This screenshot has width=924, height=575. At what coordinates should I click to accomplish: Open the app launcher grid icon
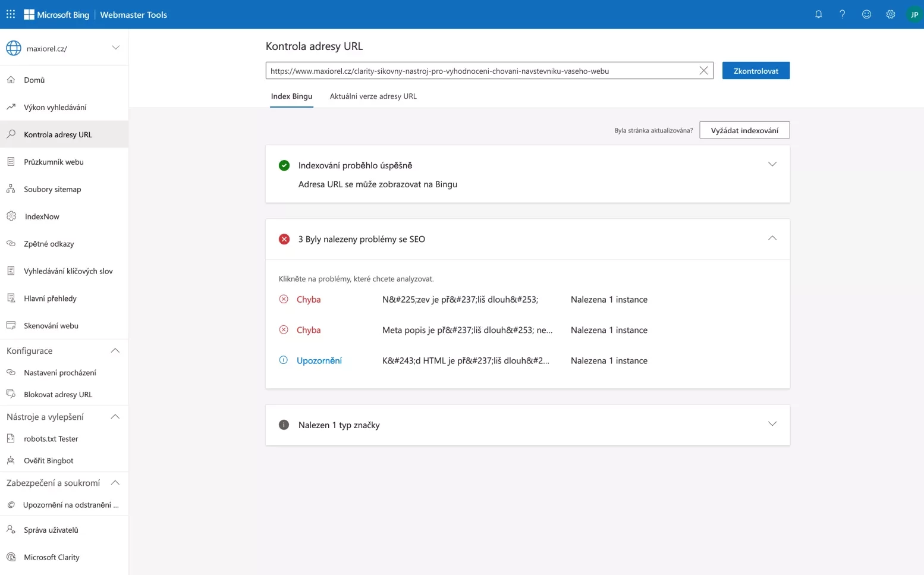pos(11,14)
